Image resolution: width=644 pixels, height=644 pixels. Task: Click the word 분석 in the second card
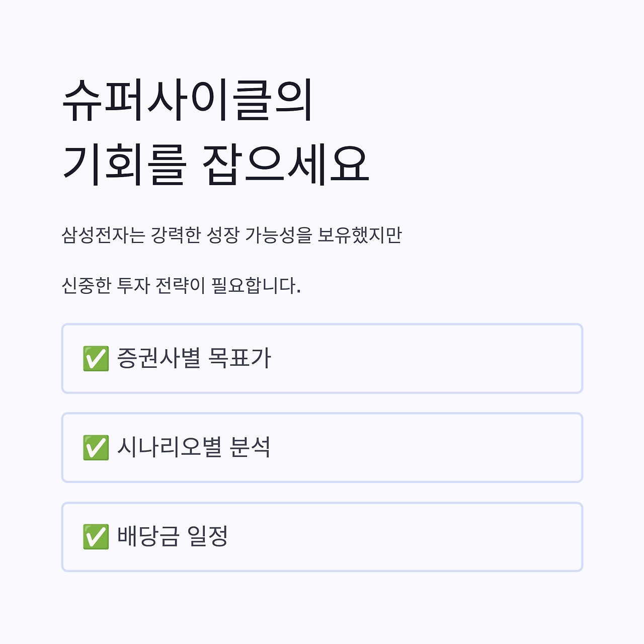250,447
